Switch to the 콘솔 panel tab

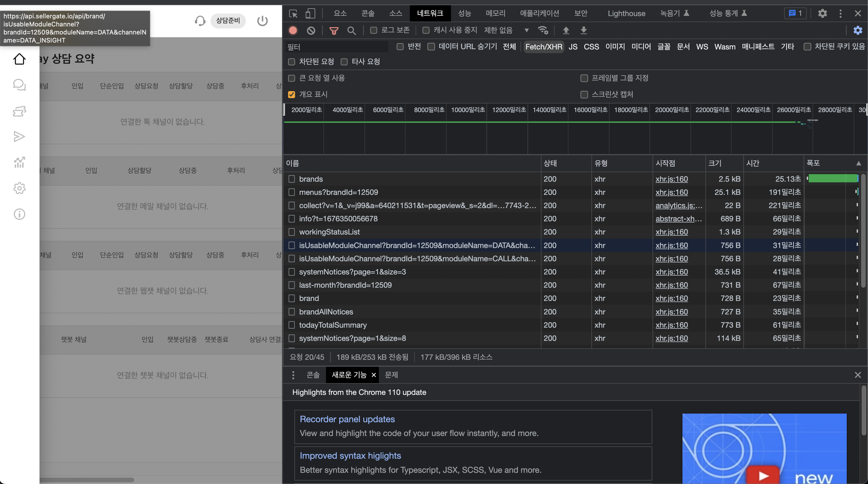[x=368, y=14]
